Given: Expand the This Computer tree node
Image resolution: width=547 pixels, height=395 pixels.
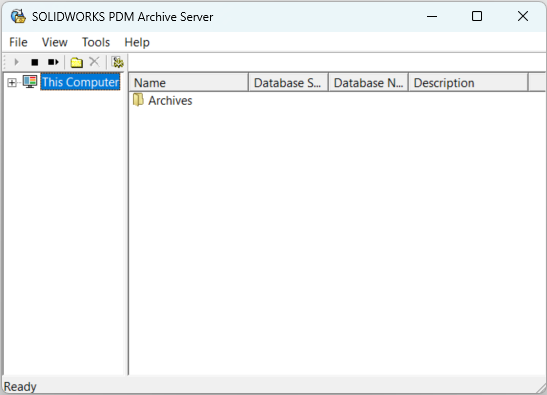Looking at the screenshot, I should coord(12,83).
